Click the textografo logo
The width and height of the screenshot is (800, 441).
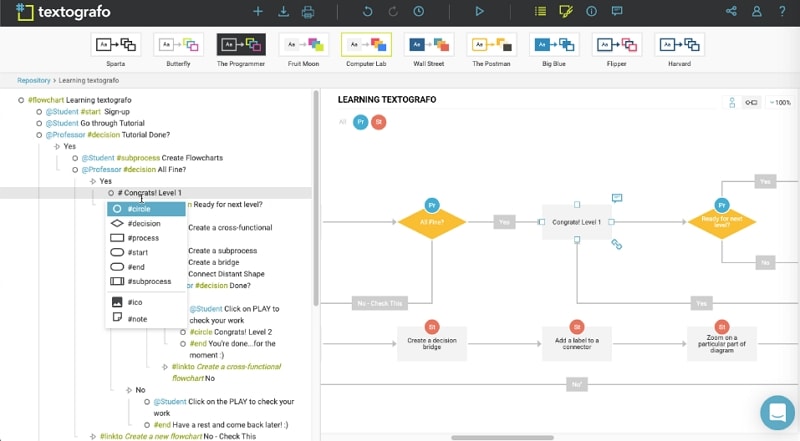point(63,12)
